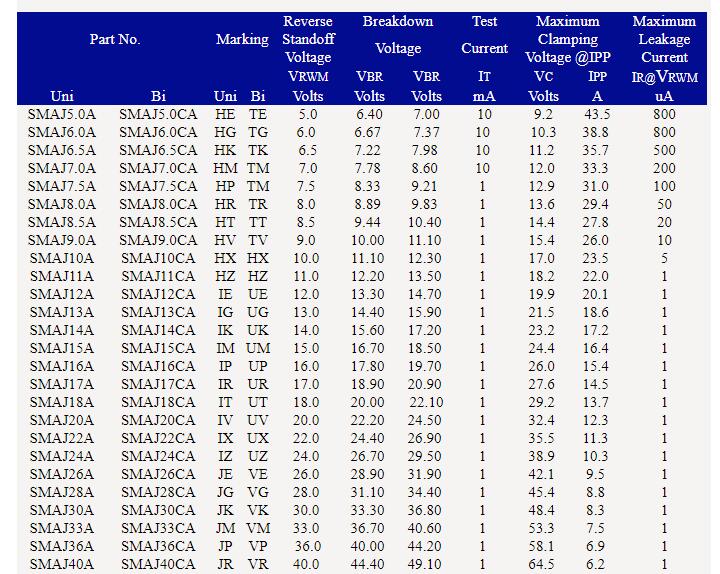Select the SMAJ33A part number
Viewport: 720px width, 574px height.
(62, 528)
